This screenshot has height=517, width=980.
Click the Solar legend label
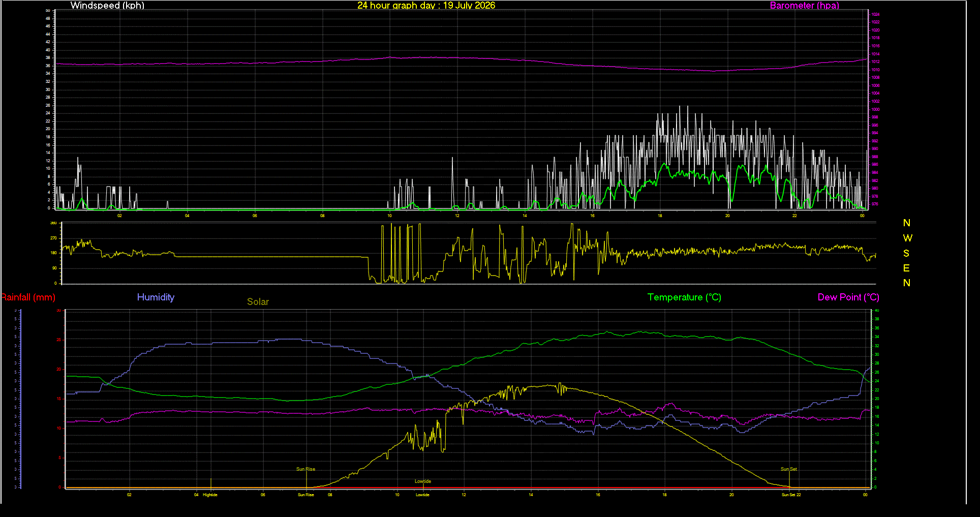pos(258,301)
